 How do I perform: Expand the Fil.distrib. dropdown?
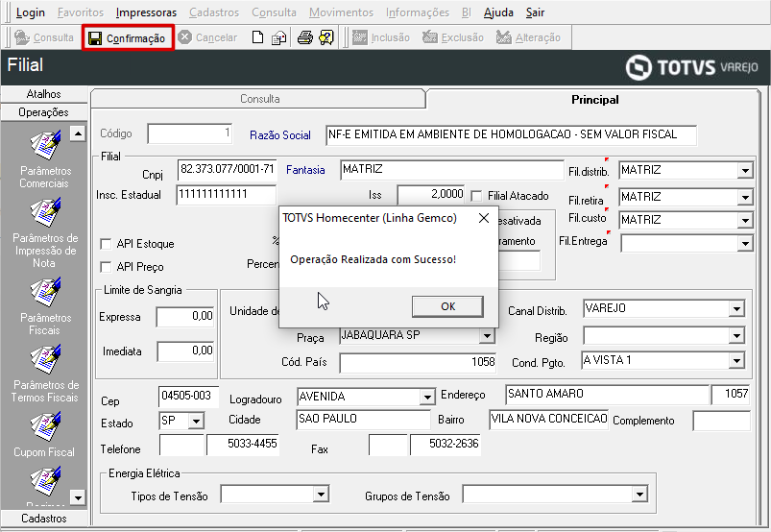click(x=745, y=171)
